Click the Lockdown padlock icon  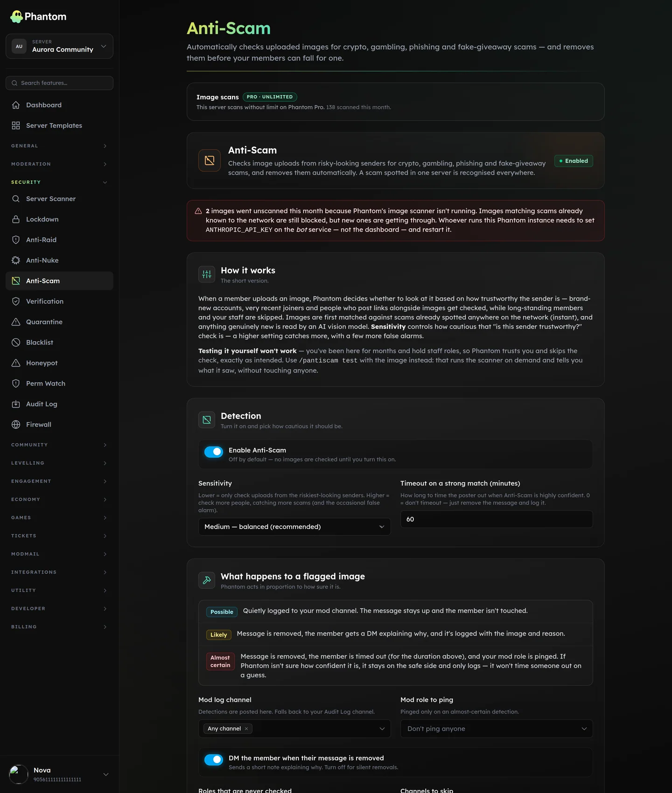tap(16, 219)
